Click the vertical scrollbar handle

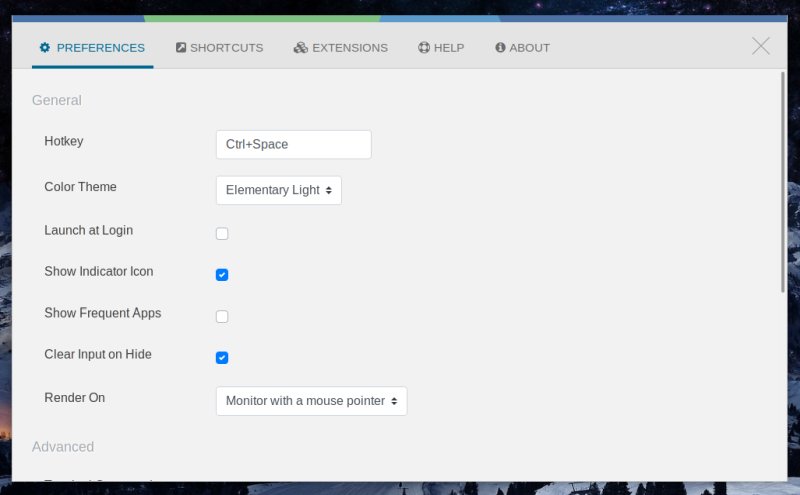click(x=783, y=182)
